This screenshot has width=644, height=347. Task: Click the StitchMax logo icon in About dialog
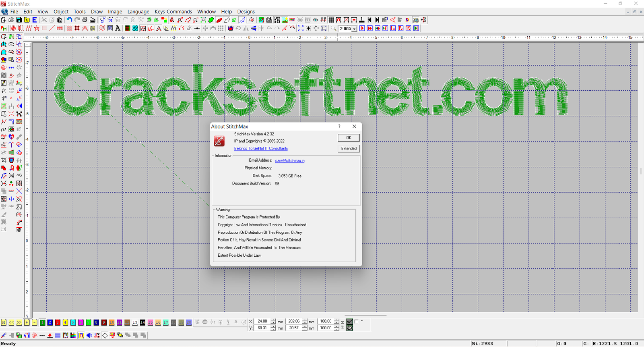(219, 141)
